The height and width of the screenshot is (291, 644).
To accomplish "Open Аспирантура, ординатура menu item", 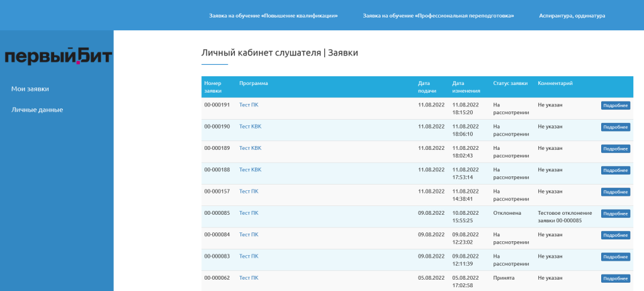I will point(572,16).
